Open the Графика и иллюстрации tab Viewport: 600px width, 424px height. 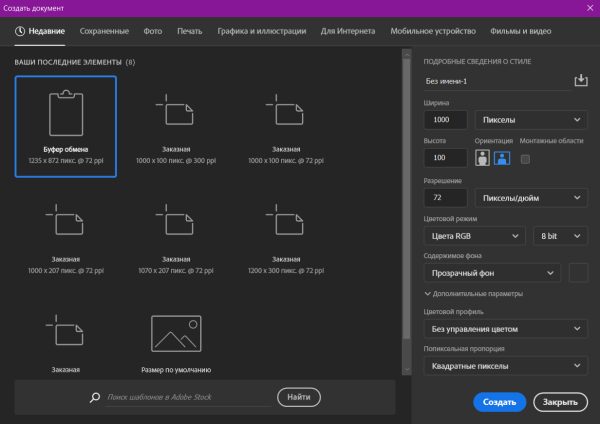[262, 31]
